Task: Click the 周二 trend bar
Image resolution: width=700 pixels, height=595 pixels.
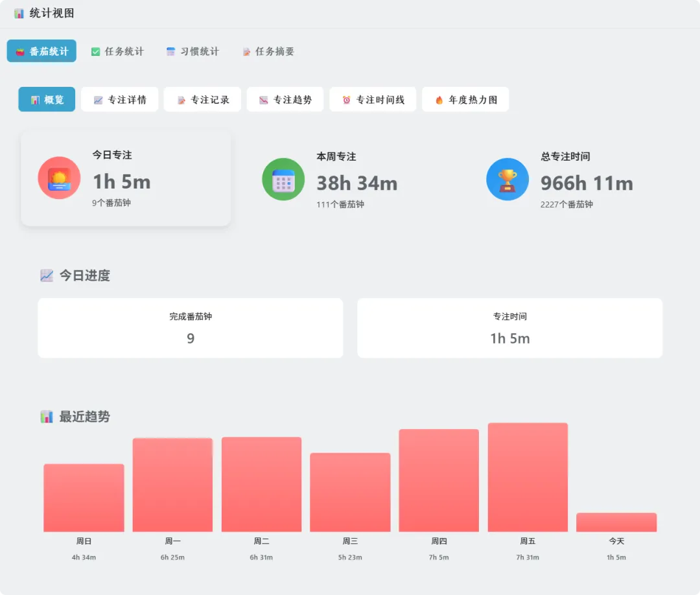Action: (x=262, y=484)
